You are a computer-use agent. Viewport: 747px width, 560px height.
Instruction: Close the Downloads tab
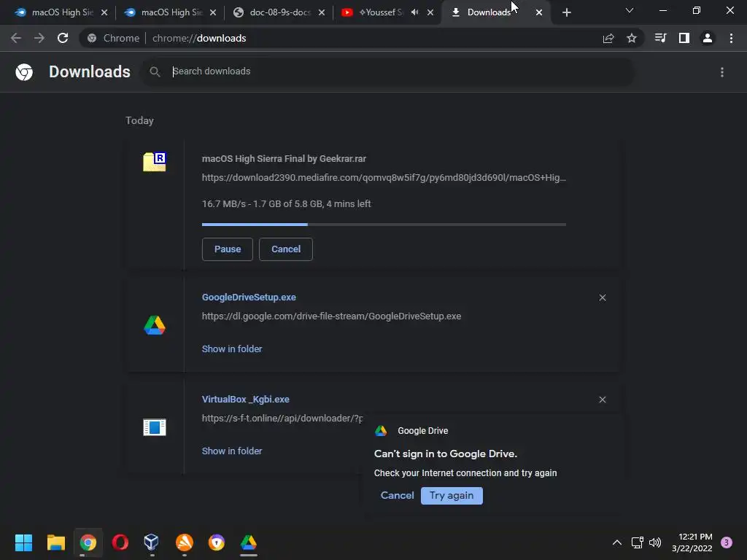click(x=539, y=13)
